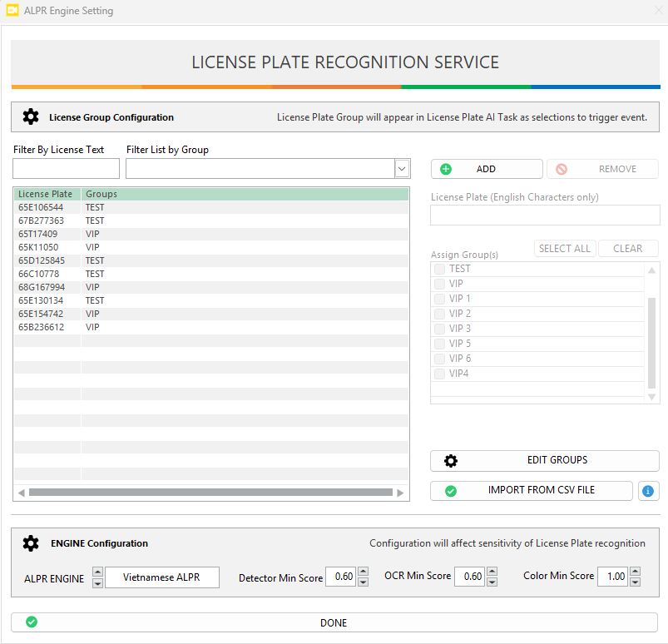Click the green plus Add icon
668x644 pixels.
coord(446,169)
